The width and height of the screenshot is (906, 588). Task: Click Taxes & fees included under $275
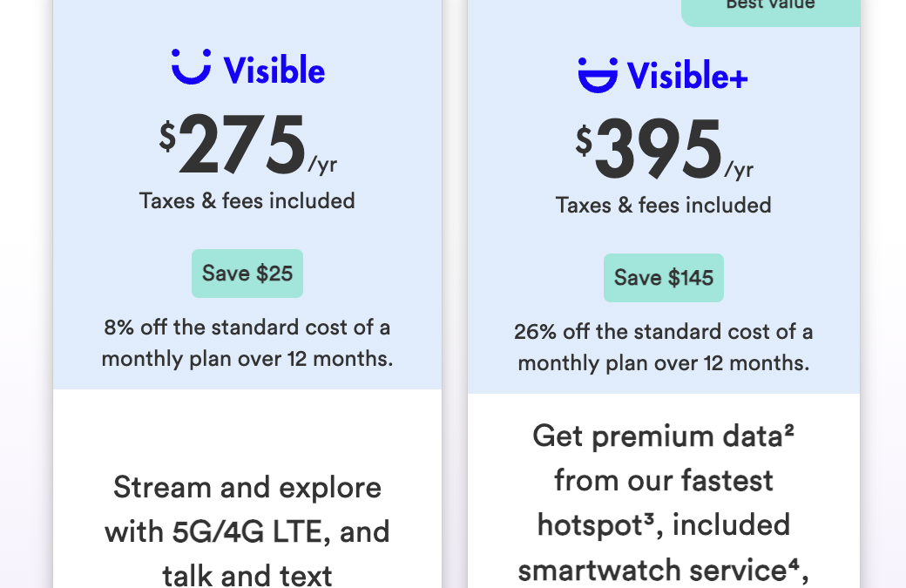(x=247, y=201)
